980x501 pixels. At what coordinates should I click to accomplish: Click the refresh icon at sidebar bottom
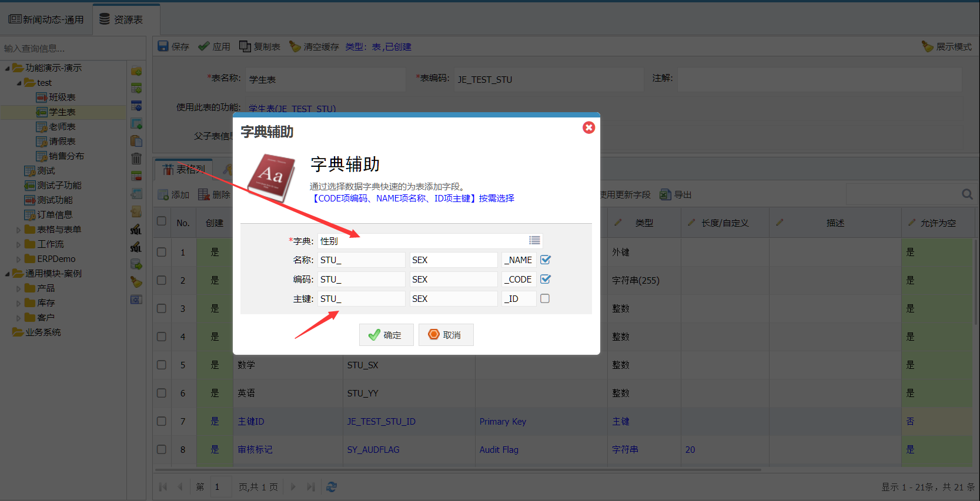[x=136, y=300]
